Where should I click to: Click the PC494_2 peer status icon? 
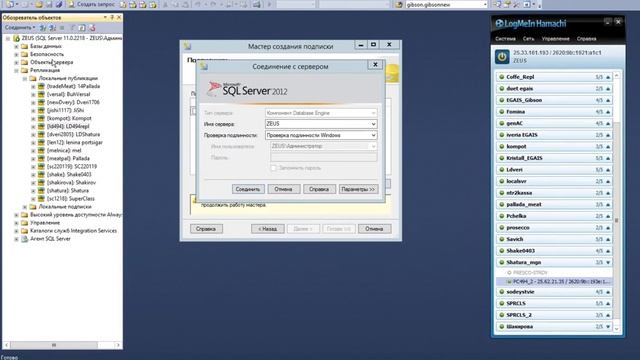tap(509, 282)
